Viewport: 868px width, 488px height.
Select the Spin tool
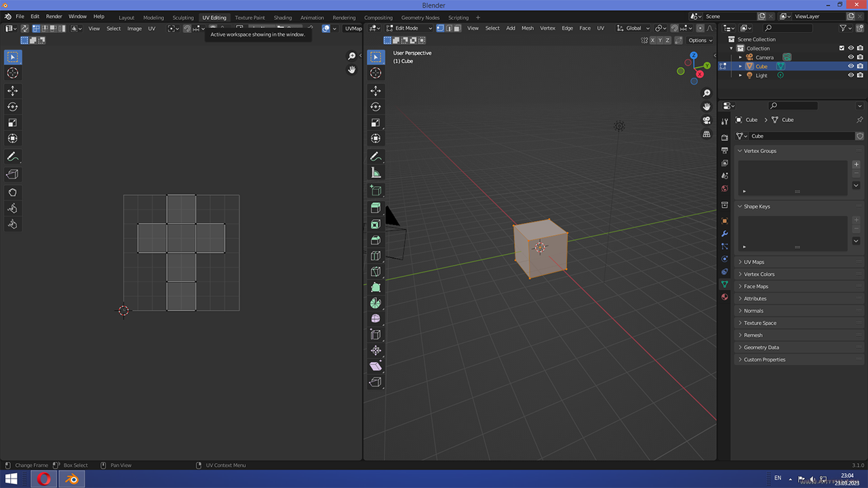point(376,303)
